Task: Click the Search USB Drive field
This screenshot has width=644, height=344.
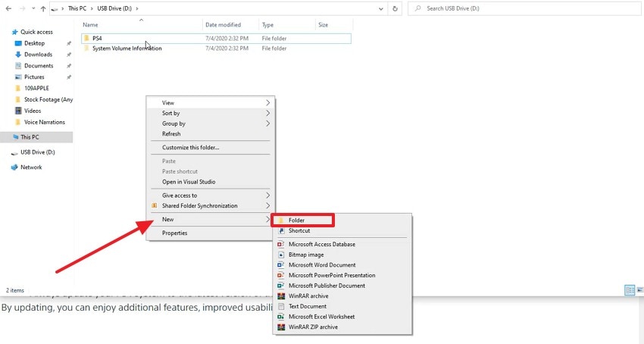Action: tap(524, 8)
